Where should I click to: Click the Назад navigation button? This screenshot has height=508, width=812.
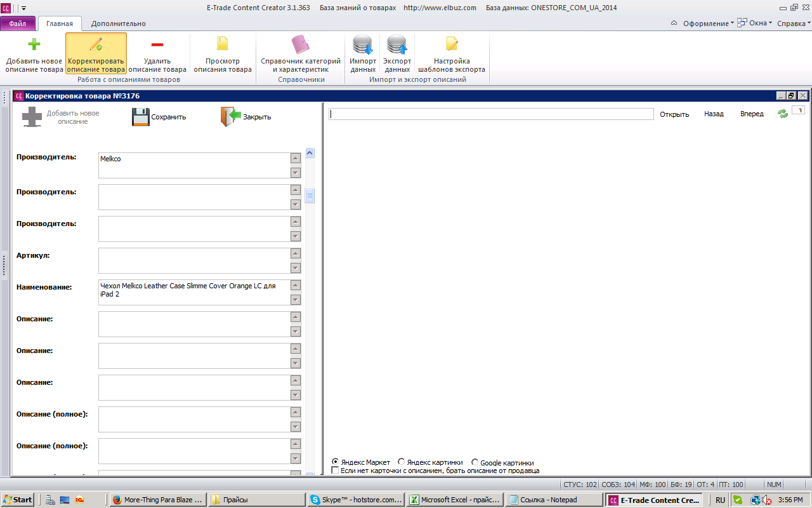pyautogui.click(x=714, y=114)
